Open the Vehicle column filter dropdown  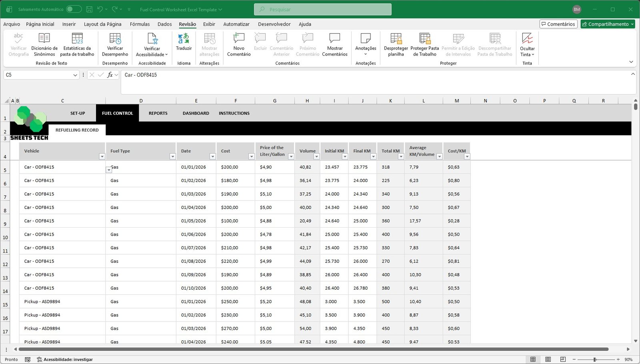coord(102,156)
